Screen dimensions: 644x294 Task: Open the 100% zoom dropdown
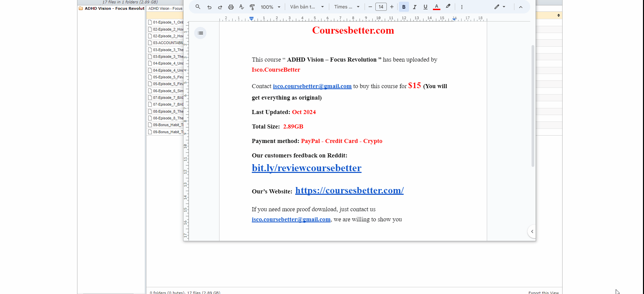tap(270, 7)
